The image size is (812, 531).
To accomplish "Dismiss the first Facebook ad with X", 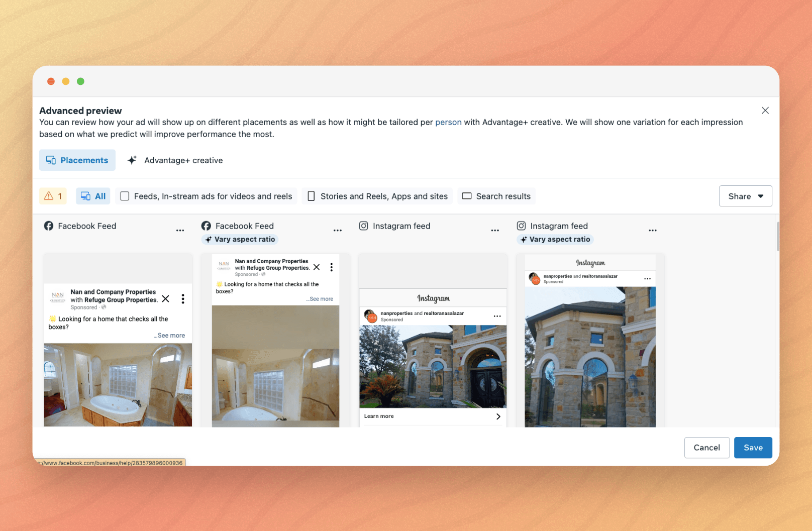I will point(166,299).
